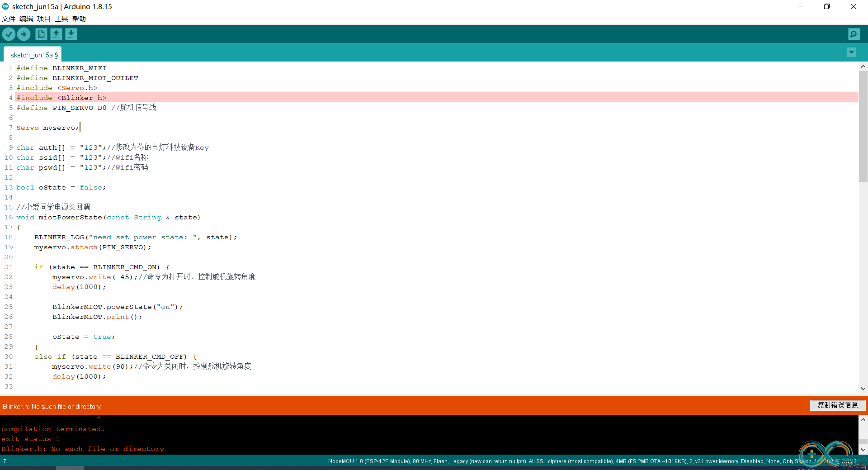Viewport: 868px width, 470px height.
Task: Click the 'char pswd[]' line
Action: pos(82,167)
